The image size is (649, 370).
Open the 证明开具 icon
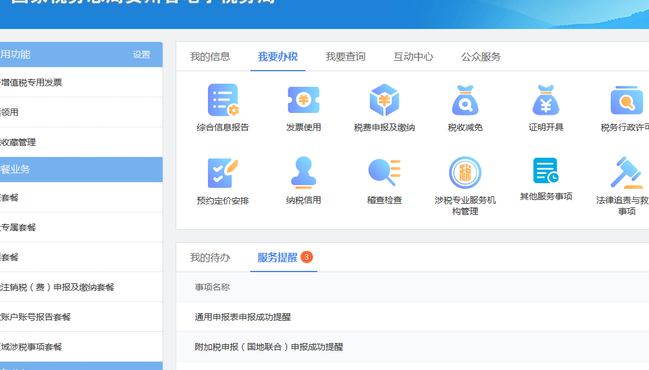point(546,100)
